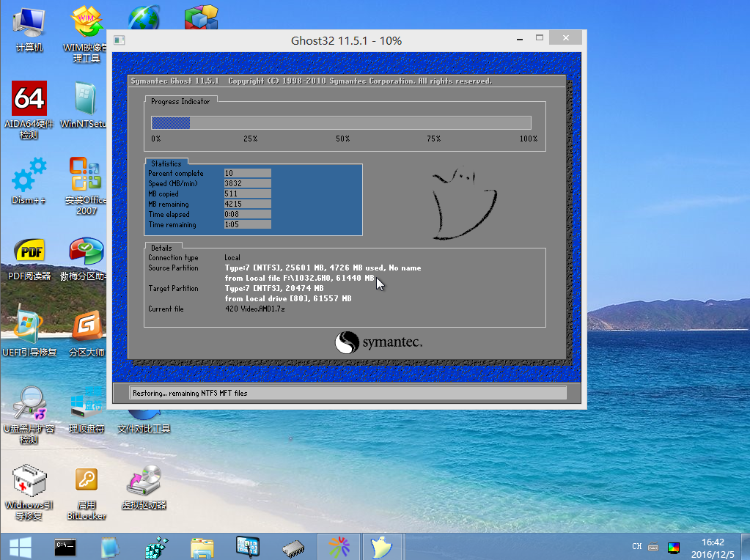750x560 pixels.
Task: Open file explorer folder in taskbar
Action: [x=202, y=547]
